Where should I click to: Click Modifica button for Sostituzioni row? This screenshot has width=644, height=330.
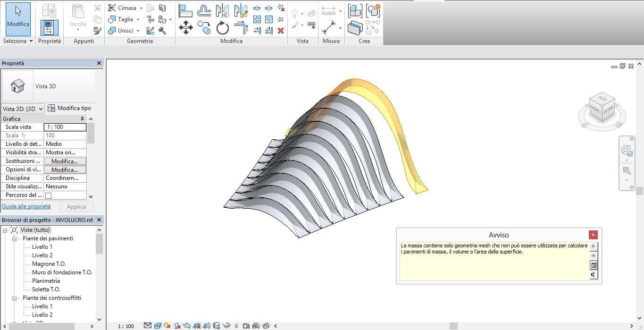[x=65, y=161]
